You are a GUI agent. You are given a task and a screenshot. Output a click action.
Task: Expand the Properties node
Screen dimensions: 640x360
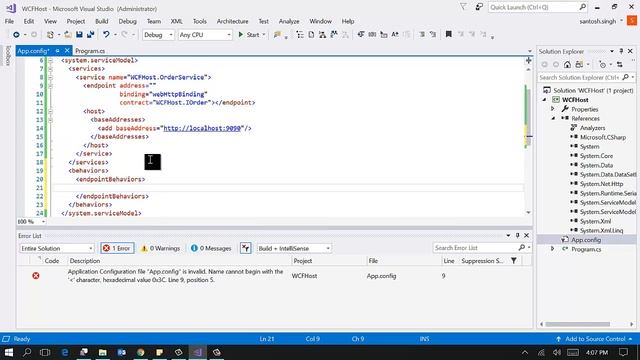pyautogui.click(x=553, y=109)
